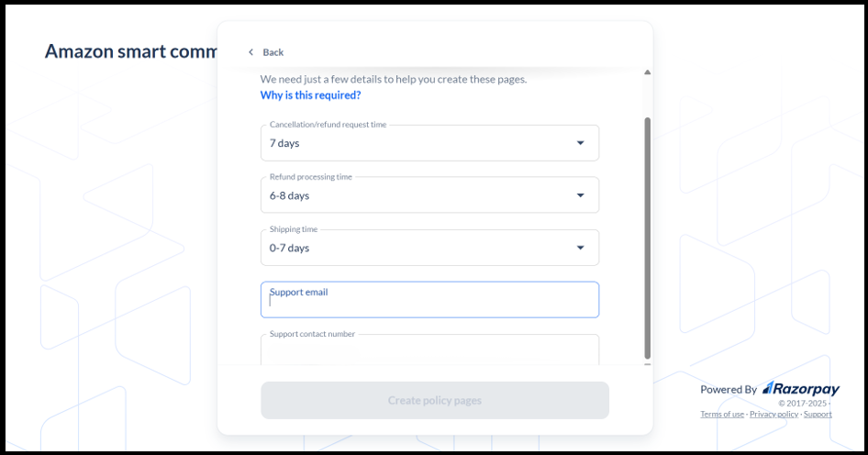
Task: Click the Back chevron arrow icon
Action: click(x=250, y=52)
